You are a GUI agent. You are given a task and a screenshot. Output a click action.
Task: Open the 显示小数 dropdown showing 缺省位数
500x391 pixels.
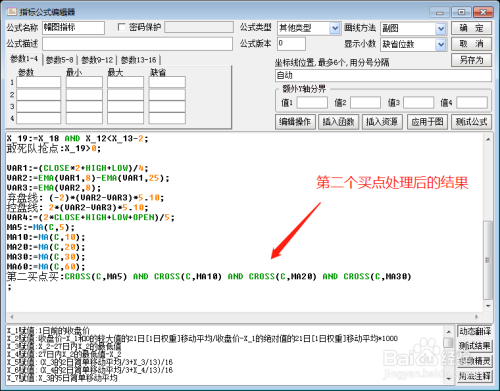tap(441, 44)
